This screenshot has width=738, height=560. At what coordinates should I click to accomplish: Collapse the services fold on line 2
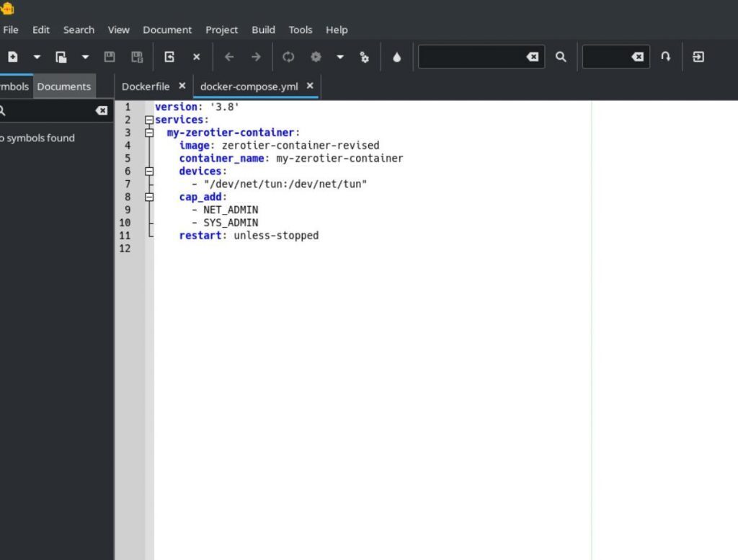click(149, 120)
